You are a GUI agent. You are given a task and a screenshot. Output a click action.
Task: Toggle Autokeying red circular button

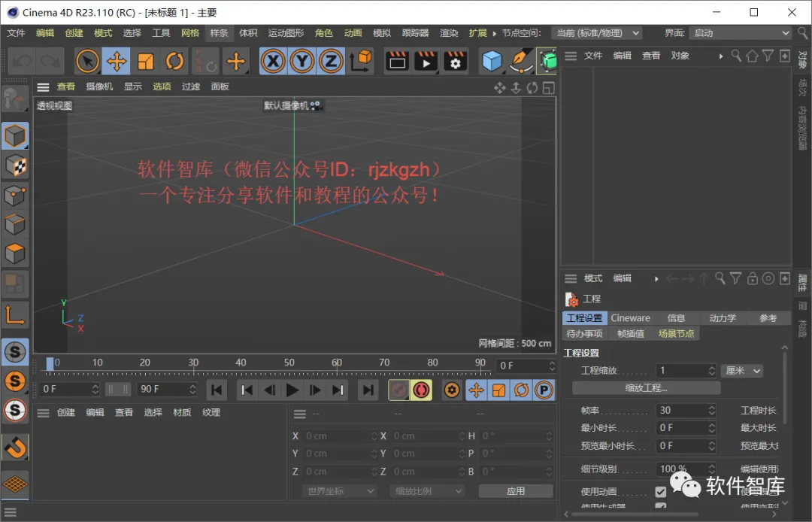[x=422, y=390]
